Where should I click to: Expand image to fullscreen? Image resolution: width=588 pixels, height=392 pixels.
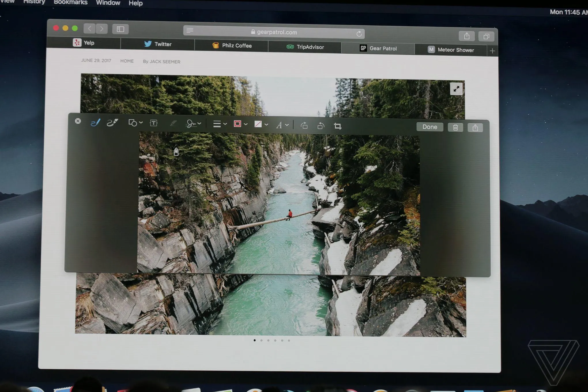click(456, 89)
